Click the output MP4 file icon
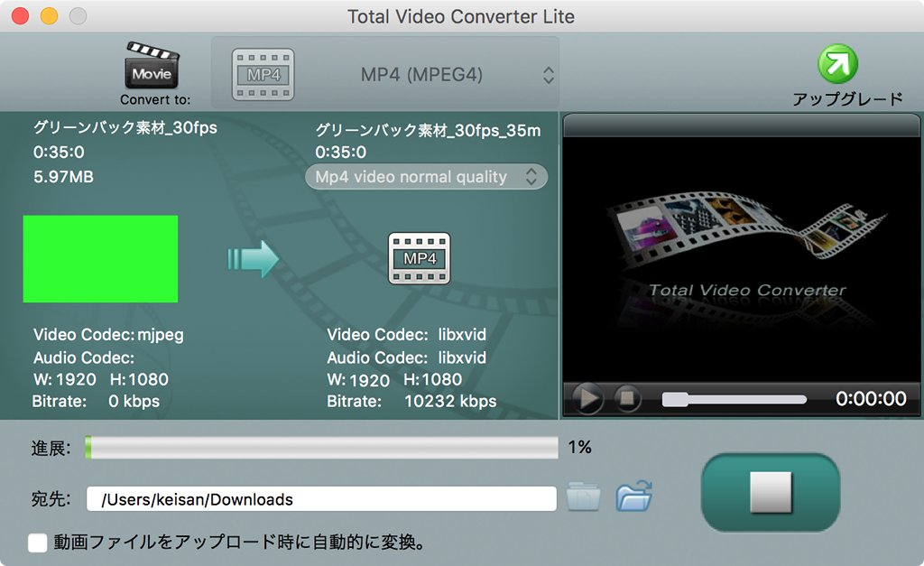Image resolution: width=924 pixels, height=566 pixels. pos(419,258)
